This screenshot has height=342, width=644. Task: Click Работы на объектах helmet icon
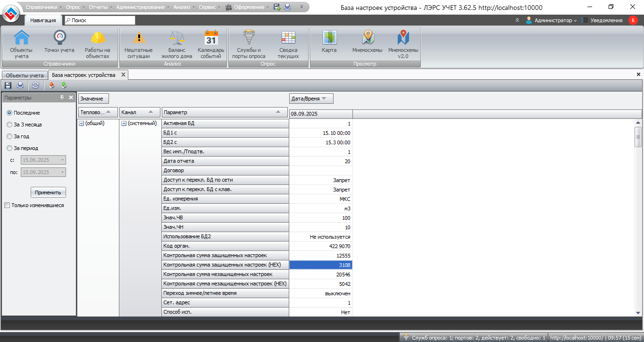(98, 38)
